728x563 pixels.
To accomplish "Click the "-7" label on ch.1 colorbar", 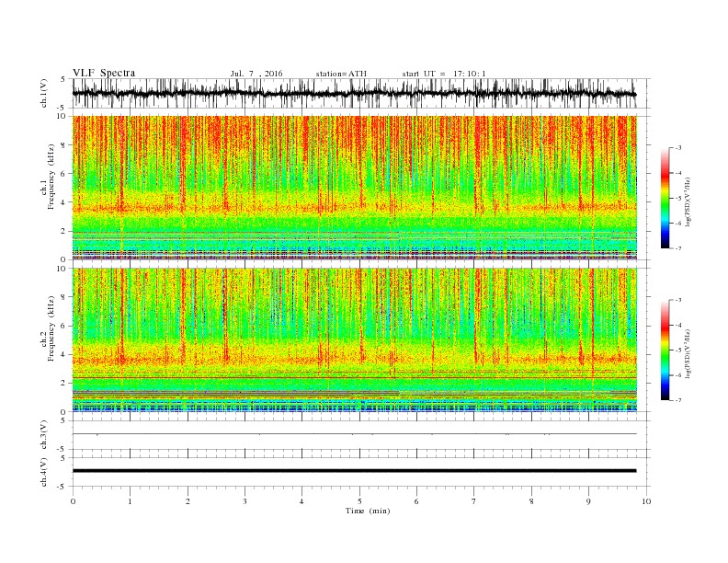I will 678,248.
